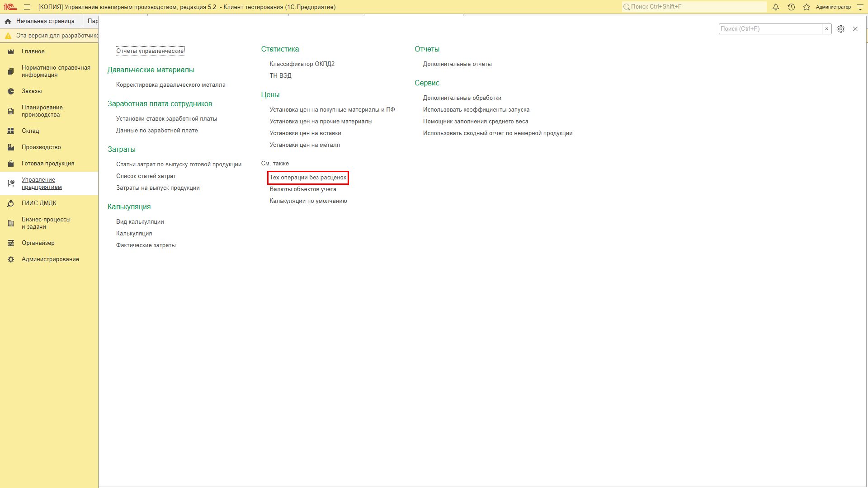Open Фактические затраты link
868x488 pixels.
click(x=146, y=245)
